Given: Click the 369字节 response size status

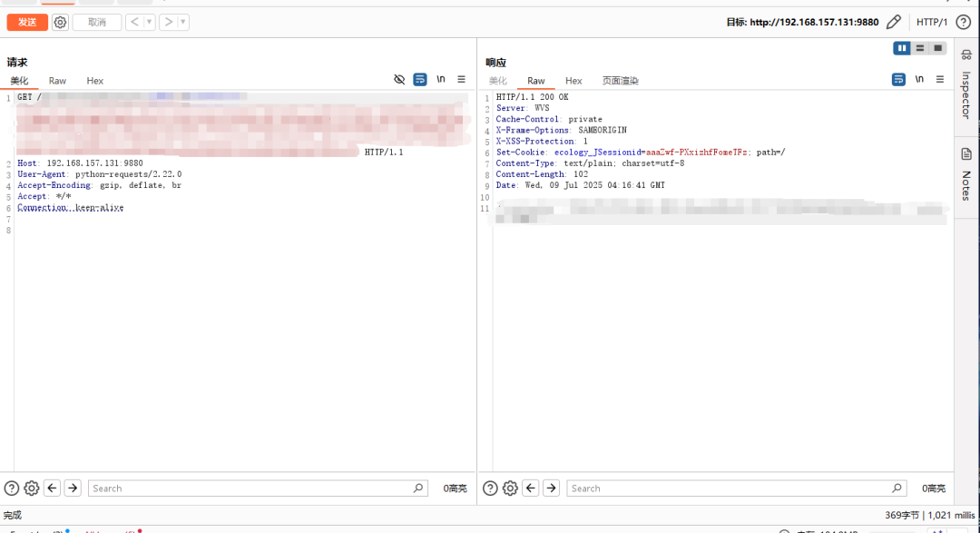Looking at the screenshot, I should tap(902, 516).
